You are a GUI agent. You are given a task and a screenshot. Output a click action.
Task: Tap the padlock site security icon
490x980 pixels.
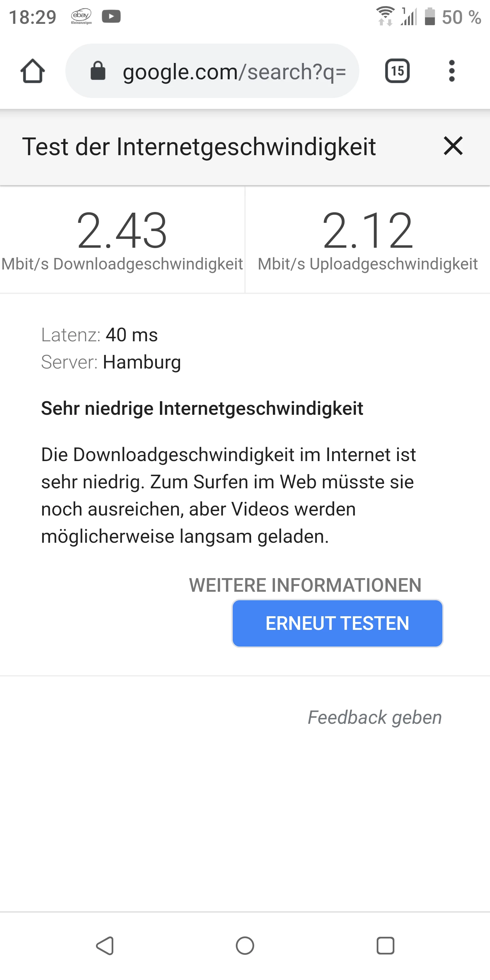[x=98, y=71]
